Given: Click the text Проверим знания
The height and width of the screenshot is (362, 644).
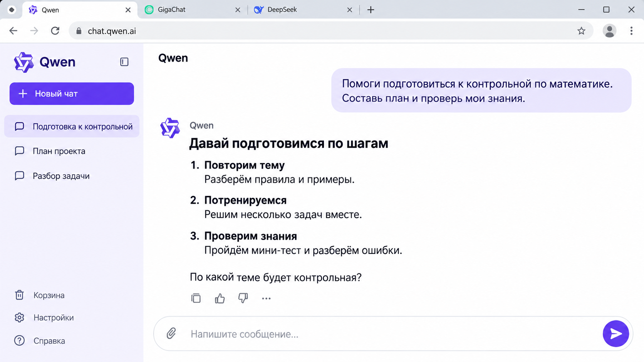Looking at the screenshot, I should point(250,236).
